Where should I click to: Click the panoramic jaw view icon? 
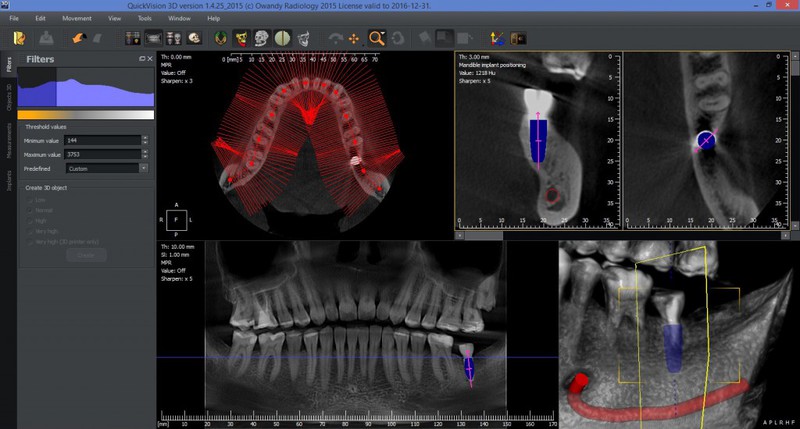click(154, 39)
